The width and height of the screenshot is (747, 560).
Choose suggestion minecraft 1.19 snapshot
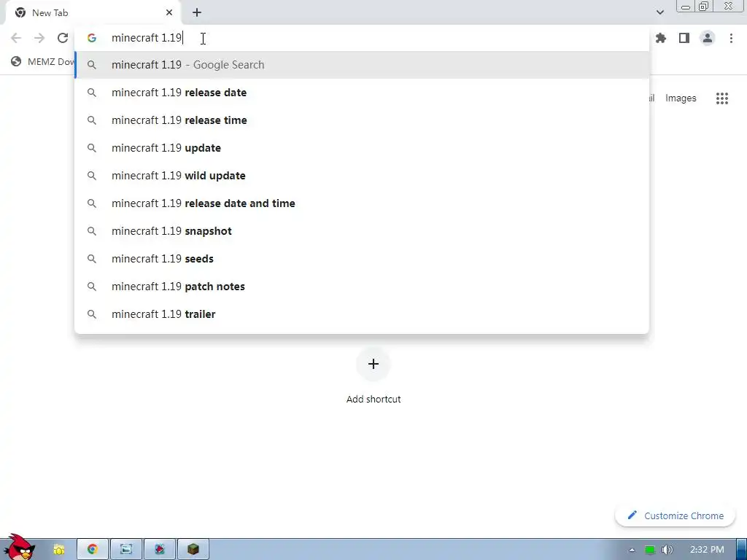pos(362,231)
